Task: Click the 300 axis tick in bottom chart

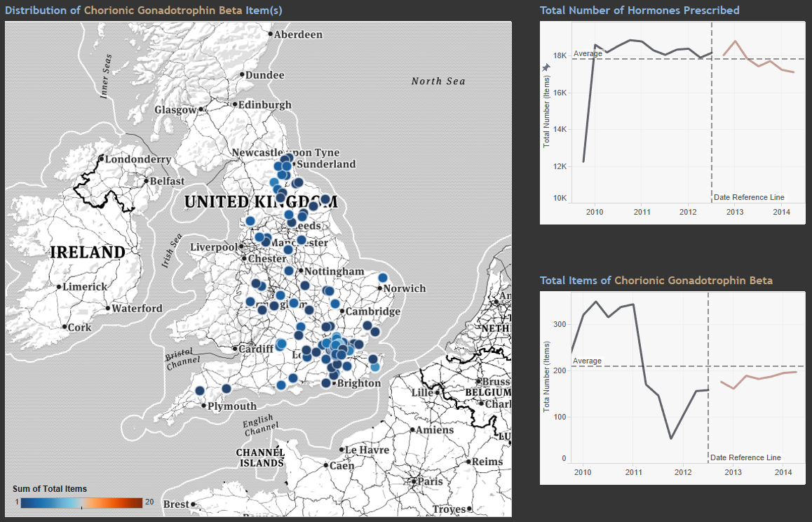Action: click(x=560, y=325)
